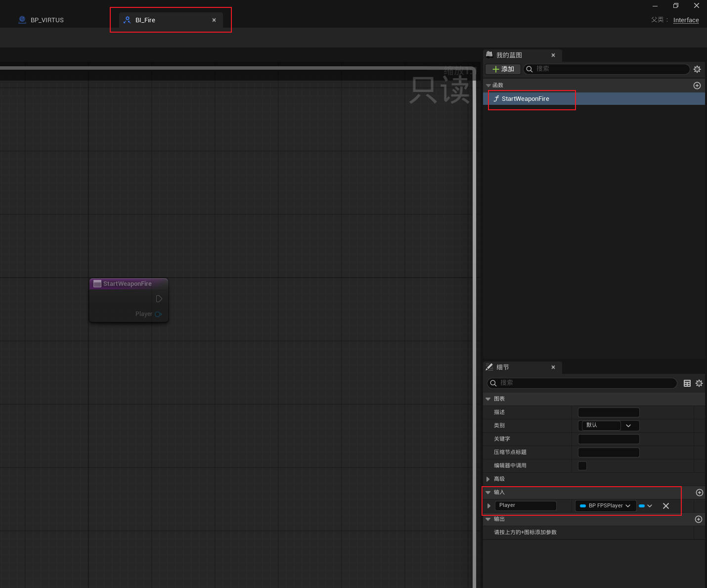Expand the 高级 advanced section
Image resolution: width=707 pixels, height=588 pixels.
point(488,479)
